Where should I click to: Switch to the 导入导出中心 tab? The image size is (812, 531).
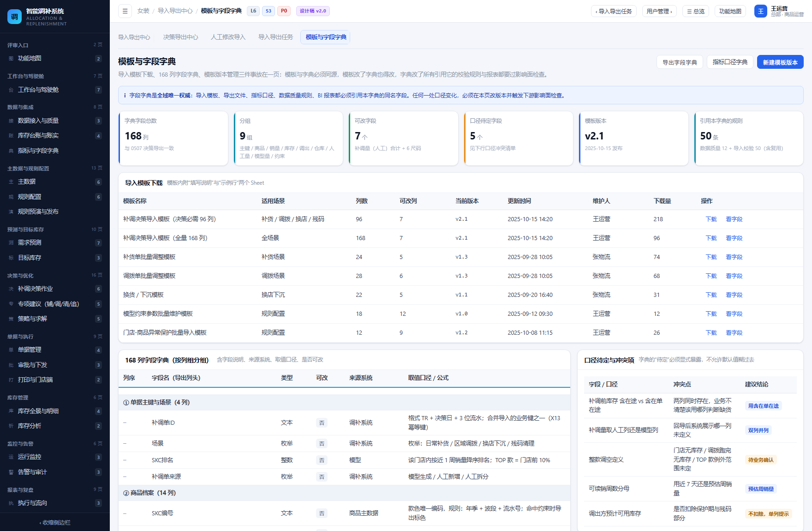[x=134, y=37]
